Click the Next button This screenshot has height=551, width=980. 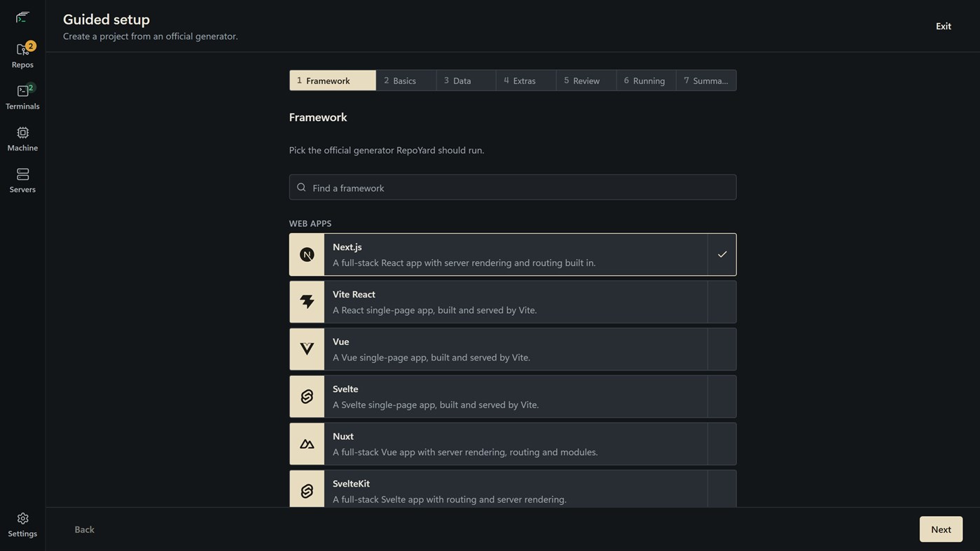[x=941, y=529]
